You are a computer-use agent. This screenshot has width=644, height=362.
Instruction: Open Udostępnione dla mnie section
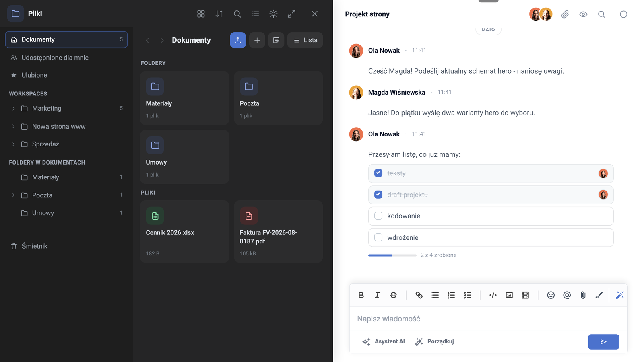[66, 58]
